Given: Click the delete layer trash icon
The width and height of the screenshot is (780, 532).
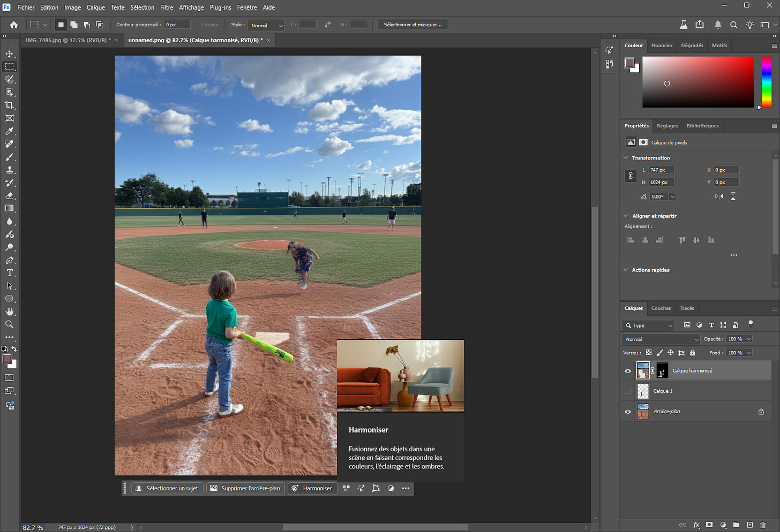Looking at the screenshot, I should click(763, 525).
